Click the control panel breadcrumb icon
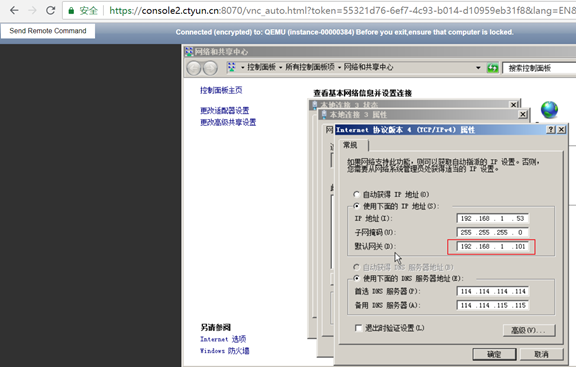Image resolution: width=576 pixels, height=367 pixels. click(x=231, y=67)
